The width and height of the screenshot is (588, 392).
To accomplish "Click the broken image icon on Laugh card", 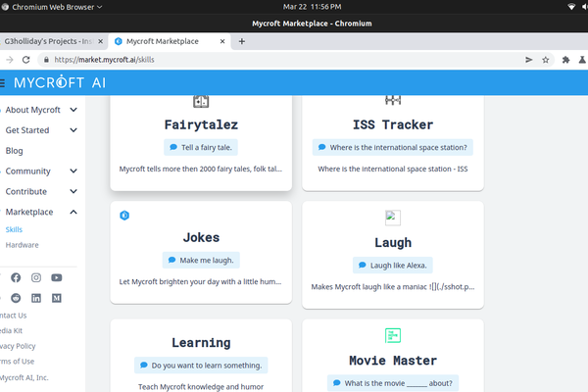I will tap(393, 218).
